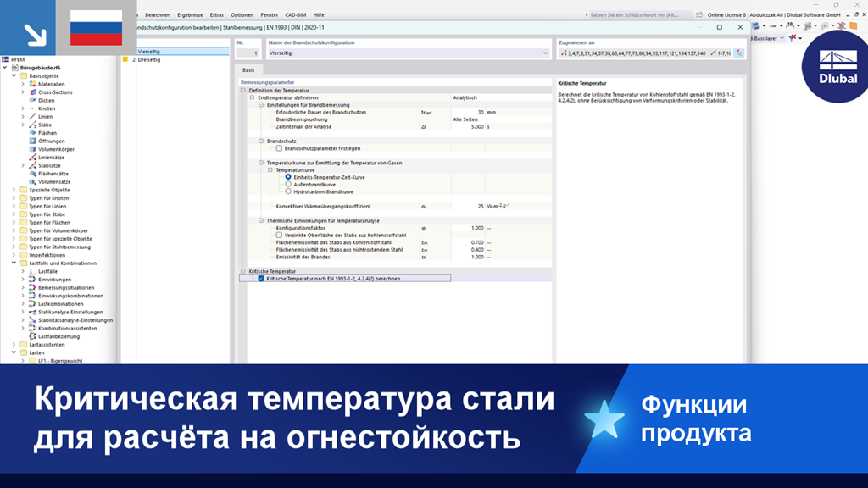Click the Zugewiesen an member numbers field
Viewport: 868px width, 488px height.
pos(645,53)
